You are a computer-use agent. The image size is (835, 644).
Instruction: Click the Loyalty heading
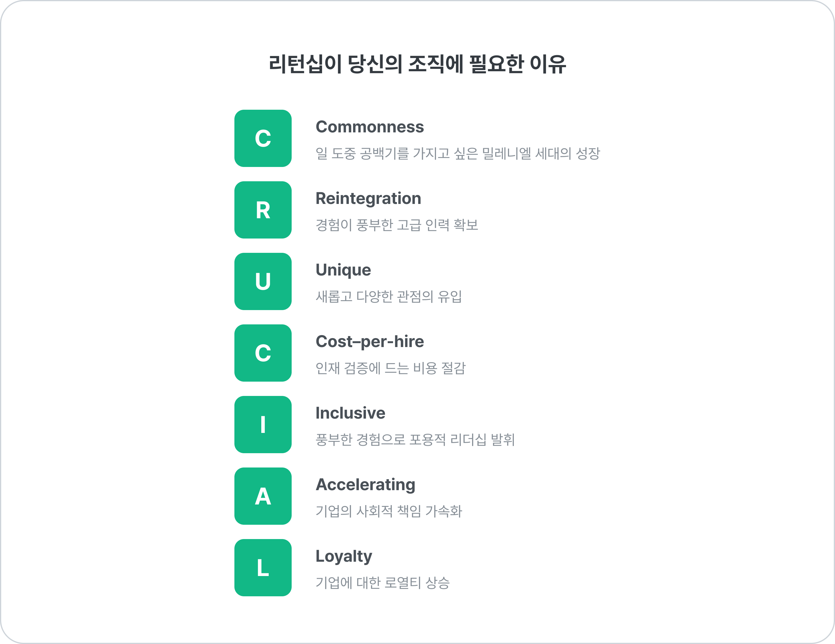(344, 556)
